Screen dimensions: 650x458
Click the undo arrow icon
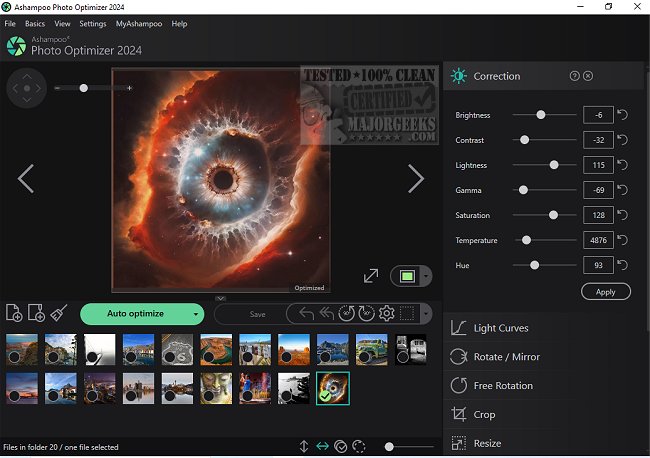(x=306, y=314)
